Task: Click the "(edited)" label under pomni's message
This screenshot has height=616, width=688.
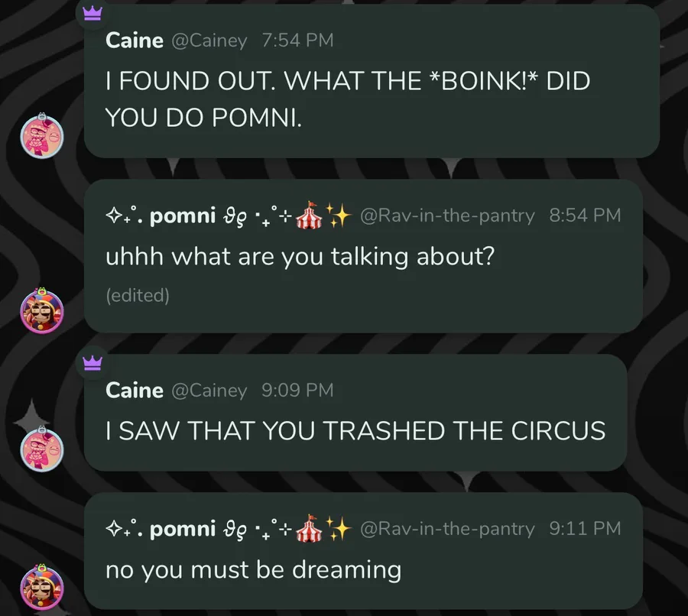Action: (x=138, y=295)
